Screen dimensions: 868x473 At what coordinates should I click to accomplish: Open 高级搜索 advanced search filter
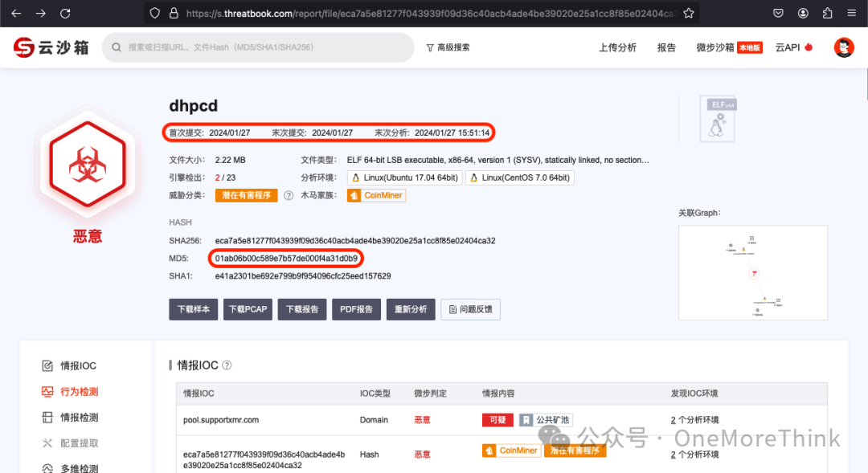tap(448, 47)
